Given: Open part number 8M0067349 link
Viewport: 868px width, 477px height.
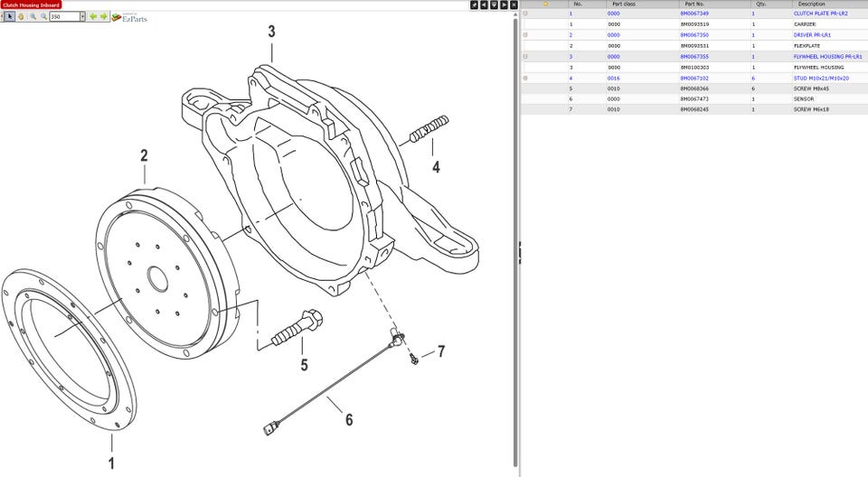Looking at the screenshot, I should (x=694, y=14).
